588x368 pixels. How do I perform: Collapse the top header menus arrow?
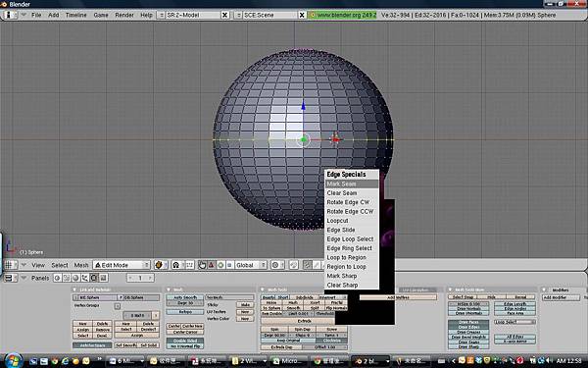click(x=24, y=15)
